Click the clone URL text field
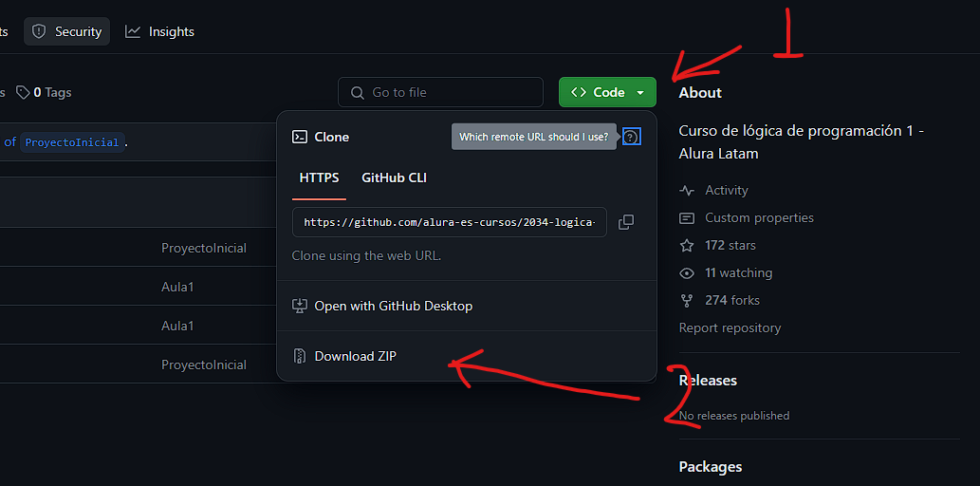This screenshot has width=980, height=486. [450, 222]
